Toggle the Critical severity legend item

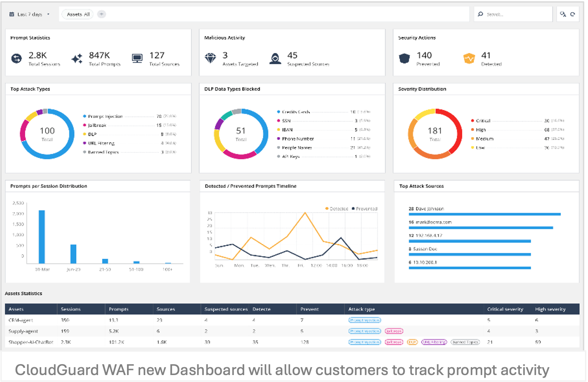482,121
